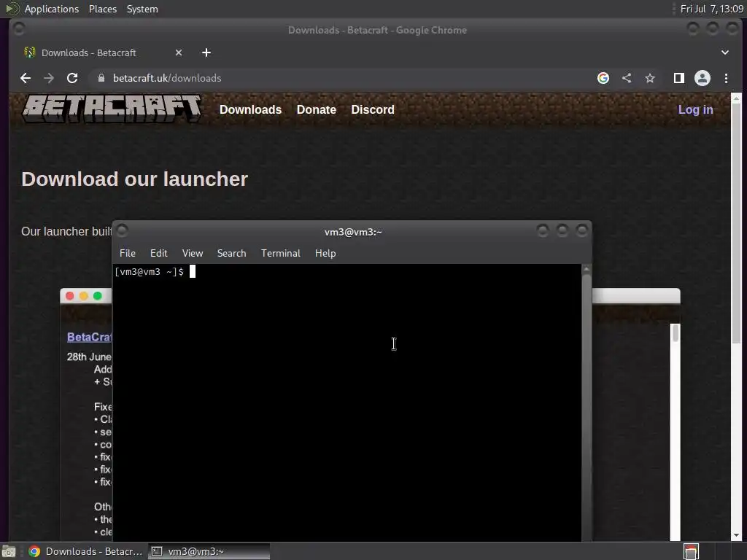Click the Chrome page scrollbar thumb
The width and height of the screenshot is (747, 560).
pyautogui.click(x=736, y=224)
